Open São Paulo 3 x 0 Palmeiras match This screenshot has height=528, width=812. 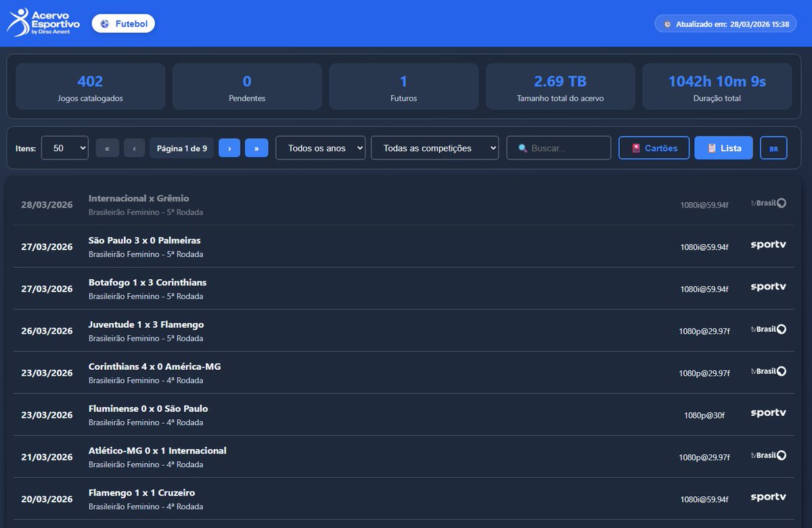pos(403,246)
